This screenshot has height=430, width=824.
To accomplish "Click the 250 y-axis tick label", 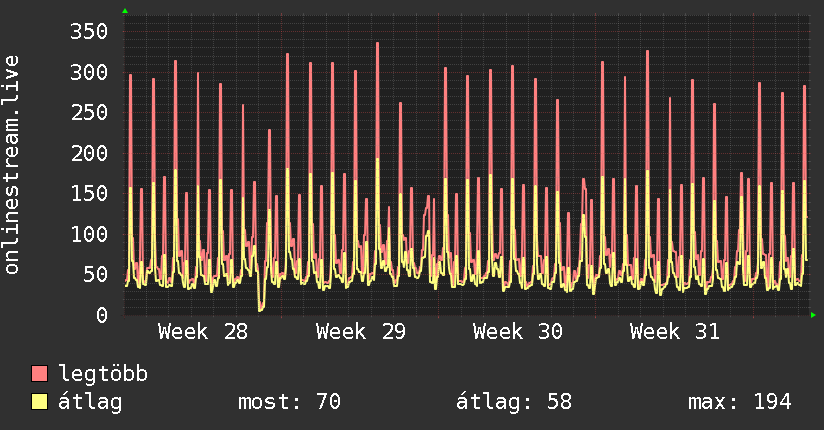I will click(89, 112).
